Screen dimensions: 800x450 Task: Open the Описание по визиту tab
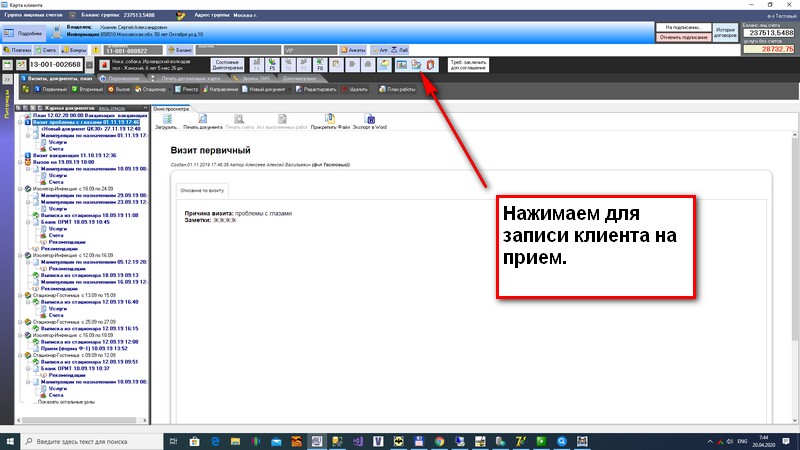(x=203, y=190)
